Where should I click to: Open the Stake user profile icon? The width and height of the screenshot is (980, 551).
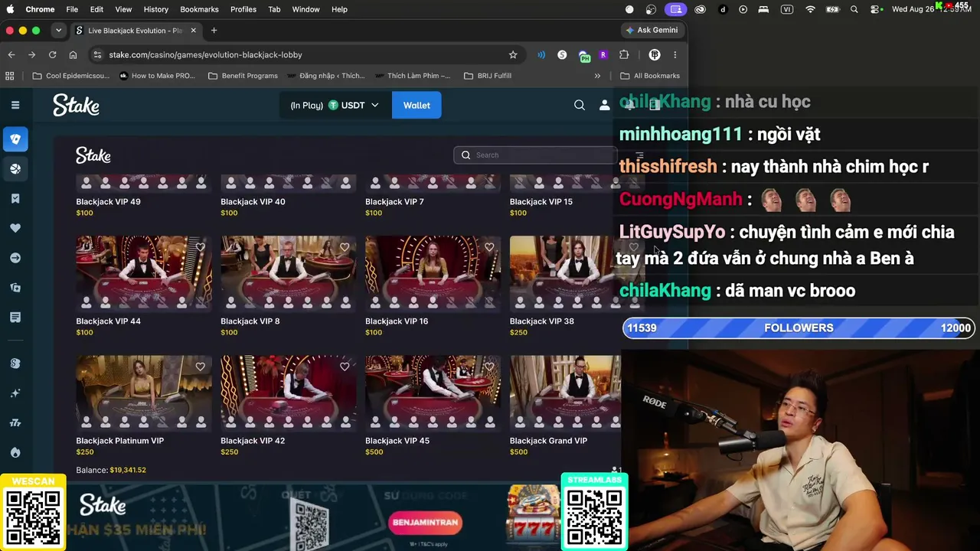pos(604,105)
